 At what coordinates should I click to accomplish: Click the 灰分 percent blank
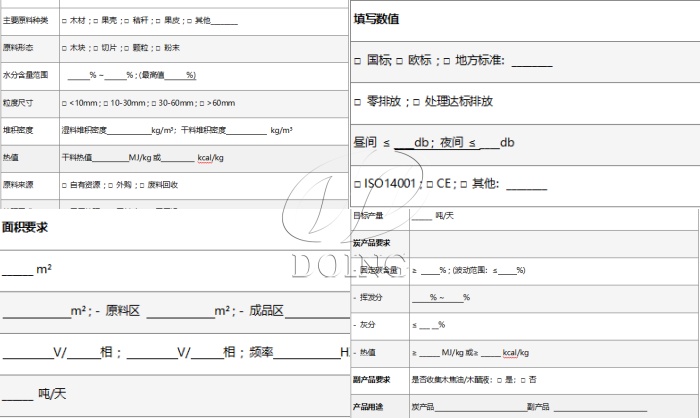click(427, 326)
